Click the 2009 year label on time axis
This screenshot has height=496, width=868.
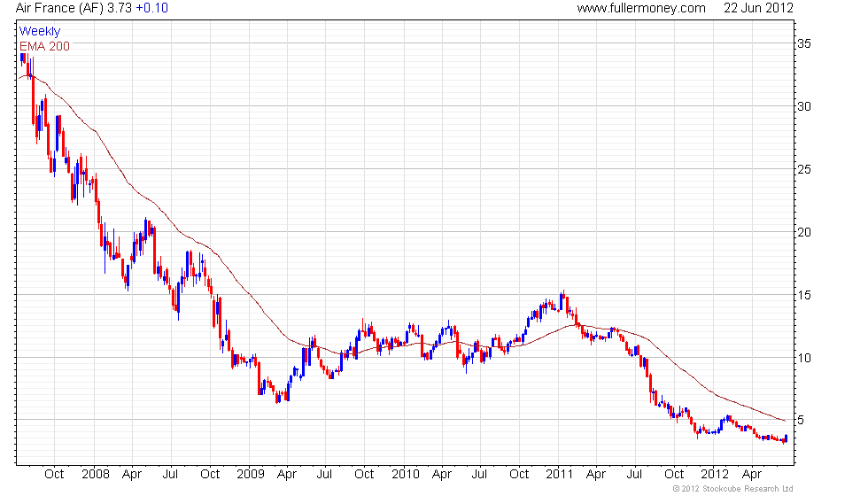(250, 475)
